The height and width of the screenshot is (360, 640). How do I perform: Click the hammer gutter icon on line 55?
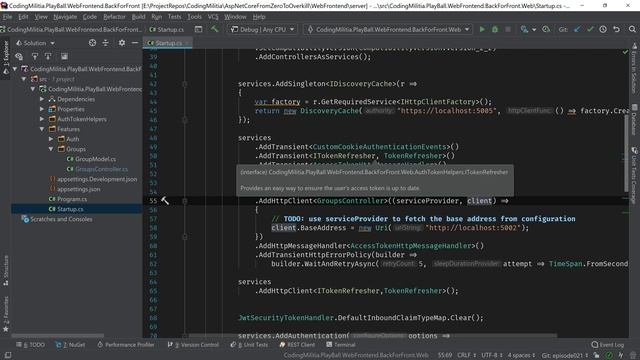click(165, 200)
